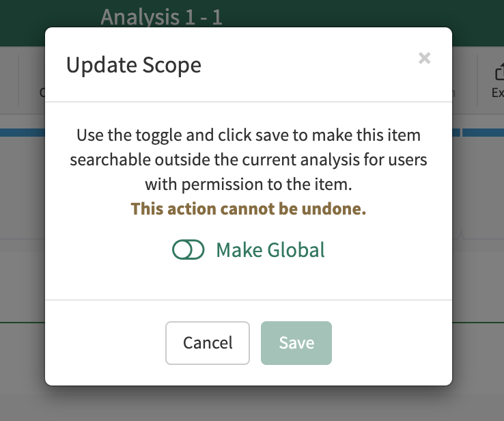Click the blue bar left of the dialog
This screenshot has width=504, height=421.
point(22,133)
